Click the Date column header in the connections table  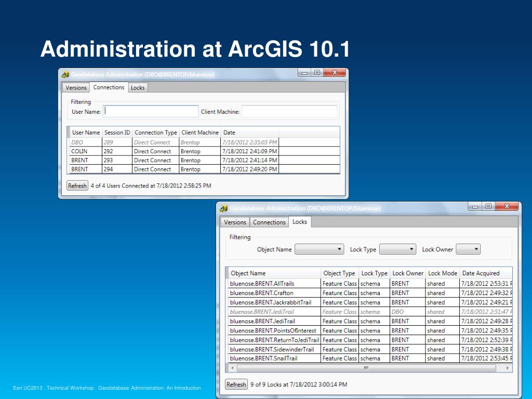point(250,132)
